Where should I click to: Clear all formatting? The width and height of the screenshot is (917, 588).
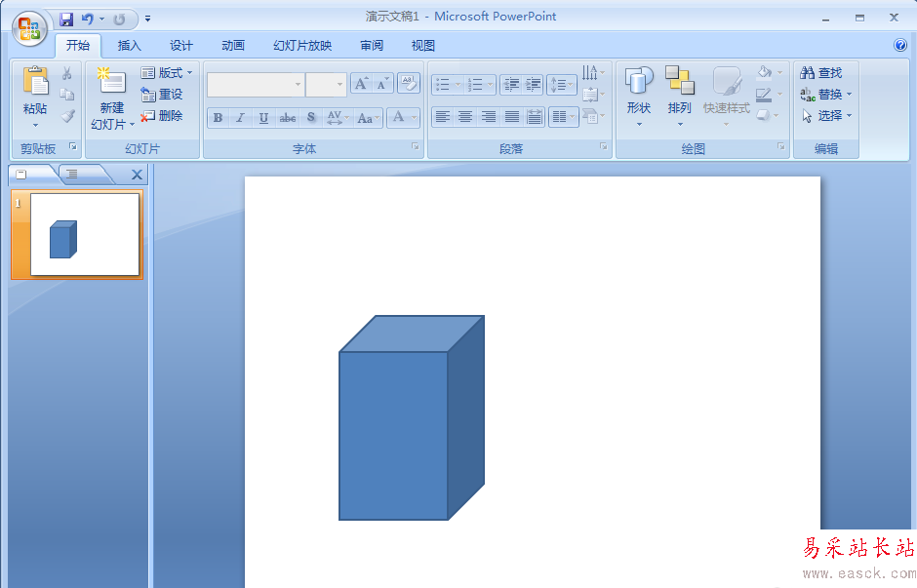point(408,84)
